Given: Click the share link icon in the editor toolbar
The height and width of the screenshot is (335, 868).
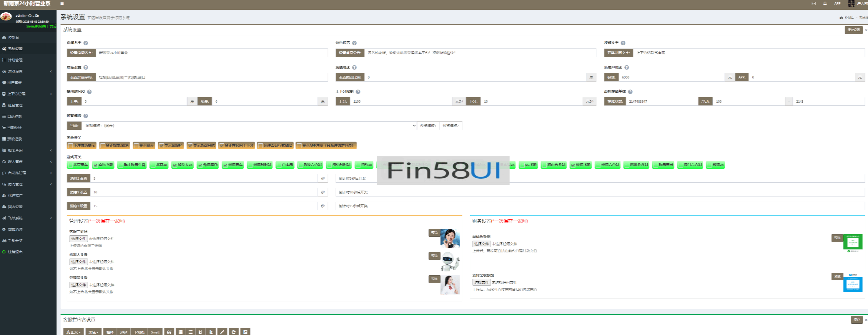Looking at the screenshot, I should pos(234,332).
